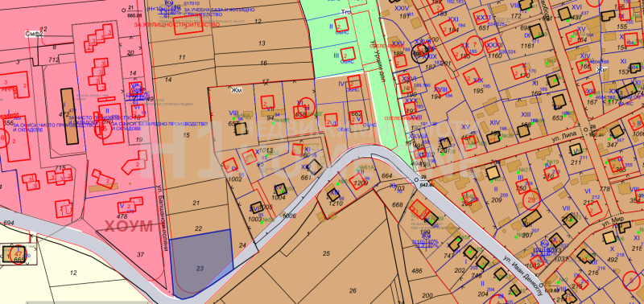644x304 pixels.
Task: Click parcel number 1004
Action: coord(279,197)
